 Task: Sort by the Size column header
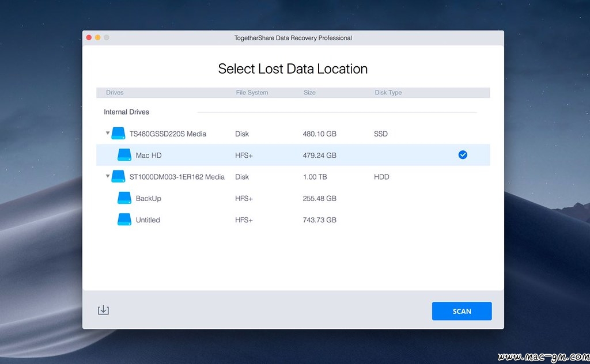(x=309, y=93)
